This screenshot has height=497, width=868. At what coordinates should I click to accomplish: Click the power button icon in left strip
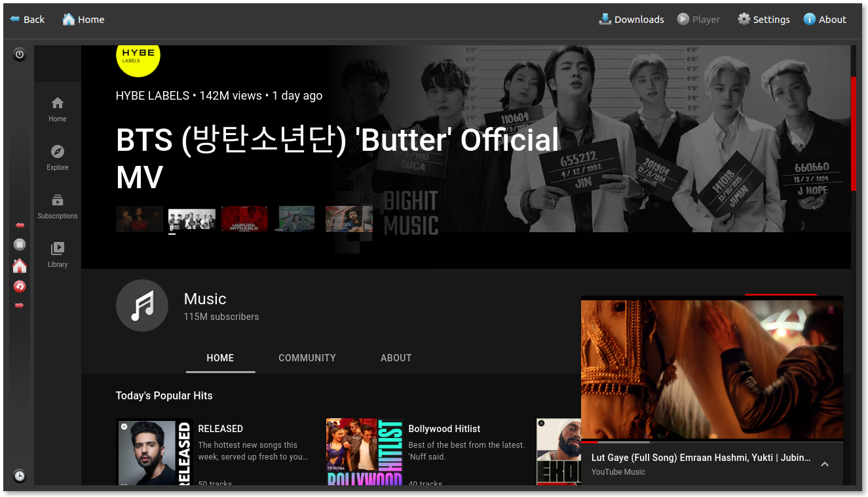(x=20, y=55)
